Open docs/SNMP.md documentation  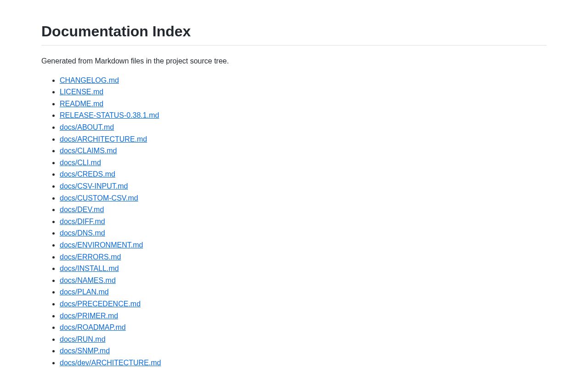coord(85,351)
